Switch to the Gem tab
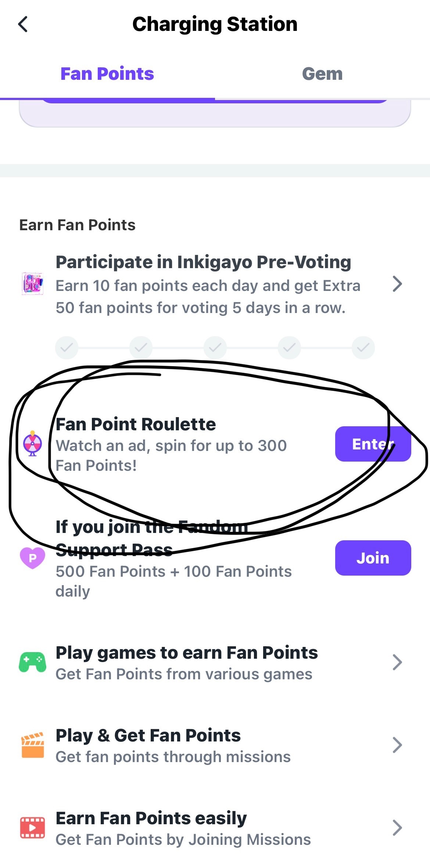The height and width of the screenshot is (868, 430). [x=322, y=74]
